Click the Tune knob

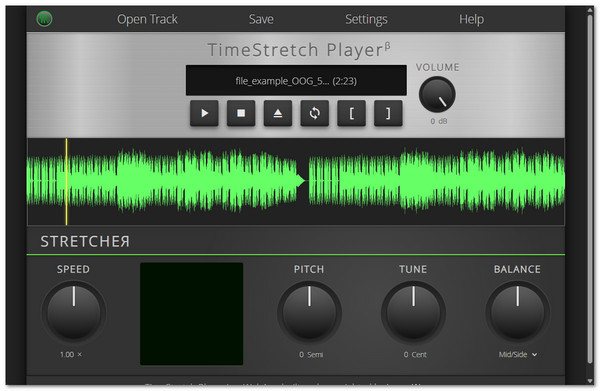[x=413, y=312]
